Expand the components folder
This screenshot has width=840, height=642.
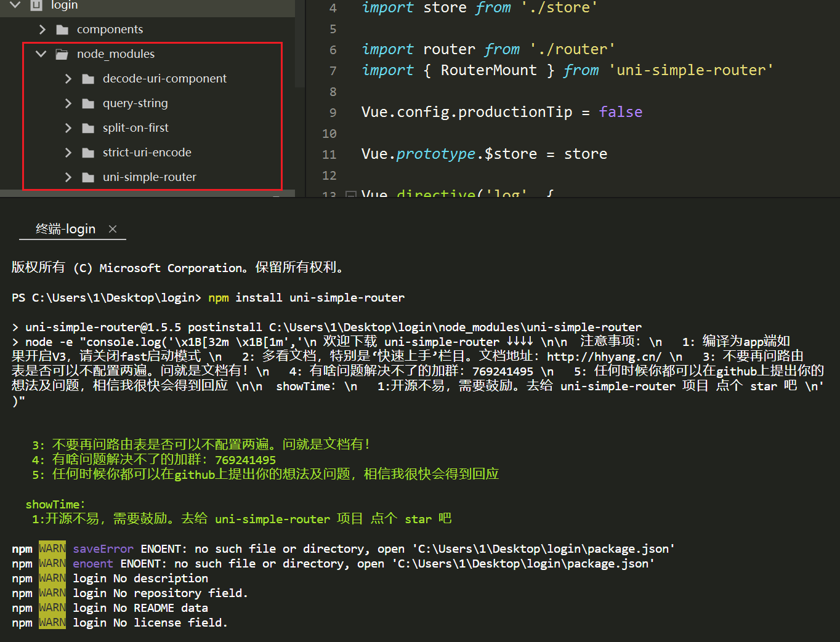(42, 29)
